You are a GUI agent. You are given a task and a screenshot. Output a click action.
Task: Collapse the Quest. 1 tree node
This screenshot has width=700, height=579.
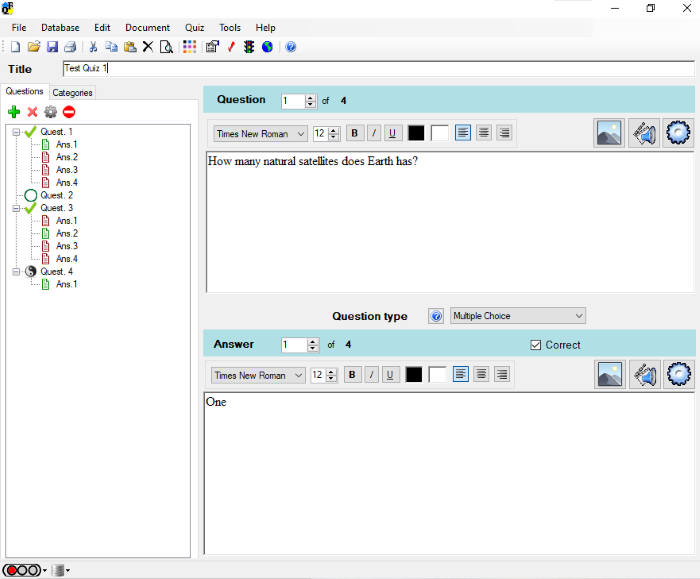[x=16, y=132]
